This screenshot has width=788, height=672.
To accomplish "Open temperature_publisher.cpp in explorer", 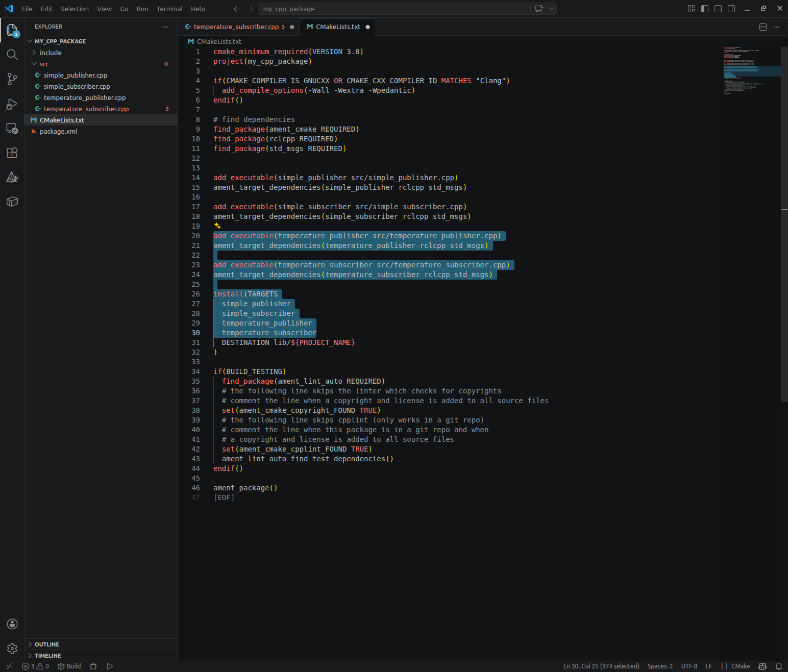I will coord(101,97).
